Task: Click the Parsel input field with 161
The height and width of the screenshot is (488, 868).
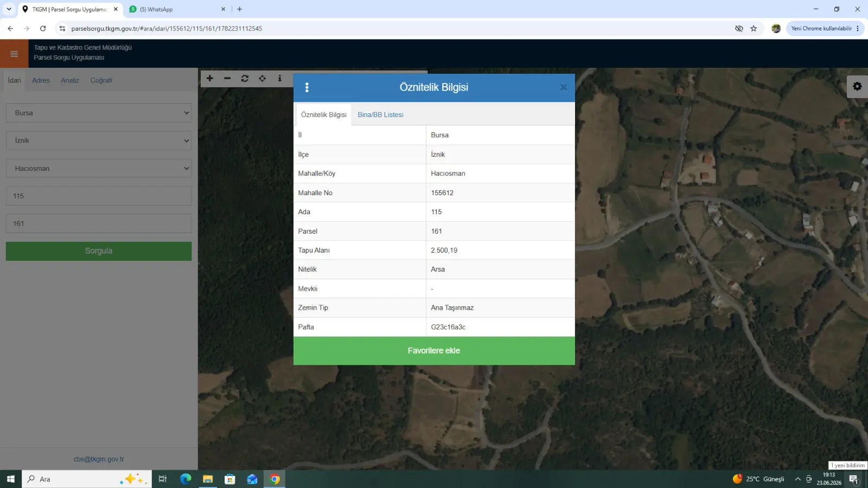Action: [x=99, y=223]
